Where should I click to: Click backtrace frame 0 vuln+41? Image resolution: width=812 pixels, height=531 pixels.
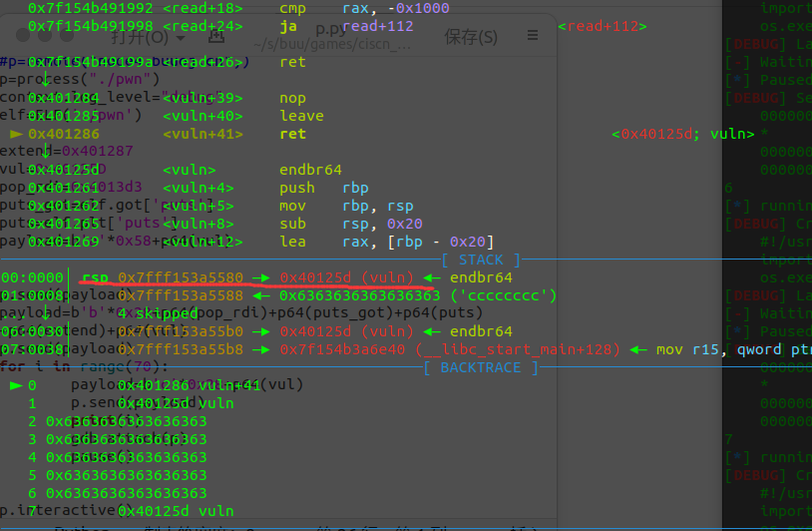pos(189,385)
